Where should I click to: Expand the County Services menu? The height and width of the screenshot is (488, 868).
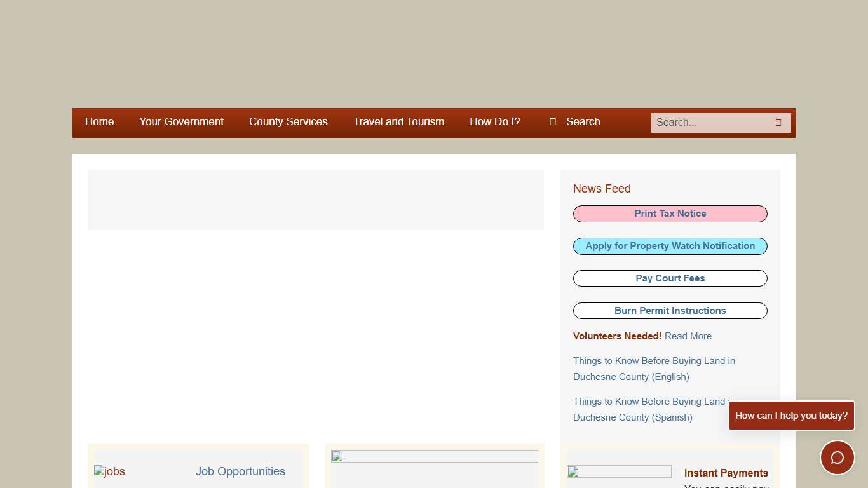click(288, 122)
